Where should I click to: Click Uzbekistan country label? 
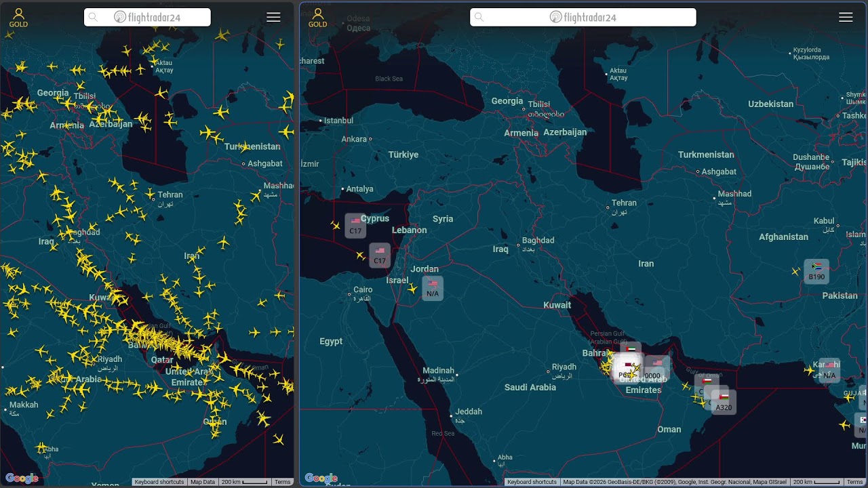click(770, 104)
